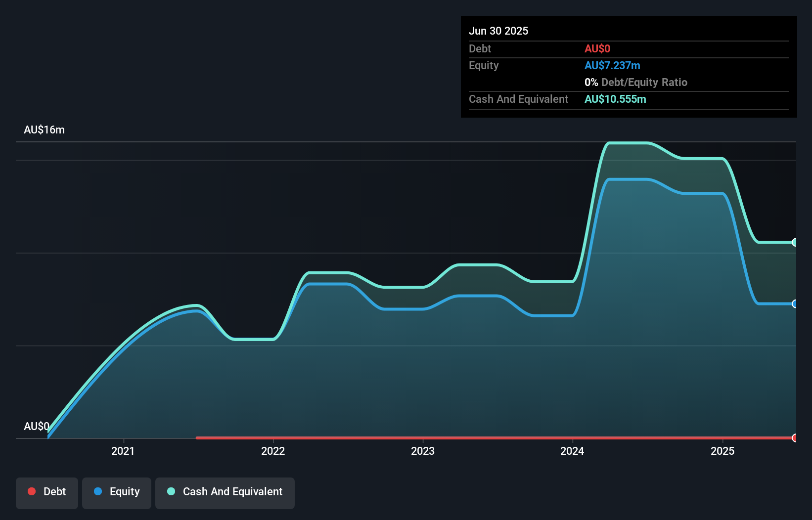Select the 2023 axis label
Image resolution: width=812 pixels, height=520 pixels.
(x=423, y=451)
